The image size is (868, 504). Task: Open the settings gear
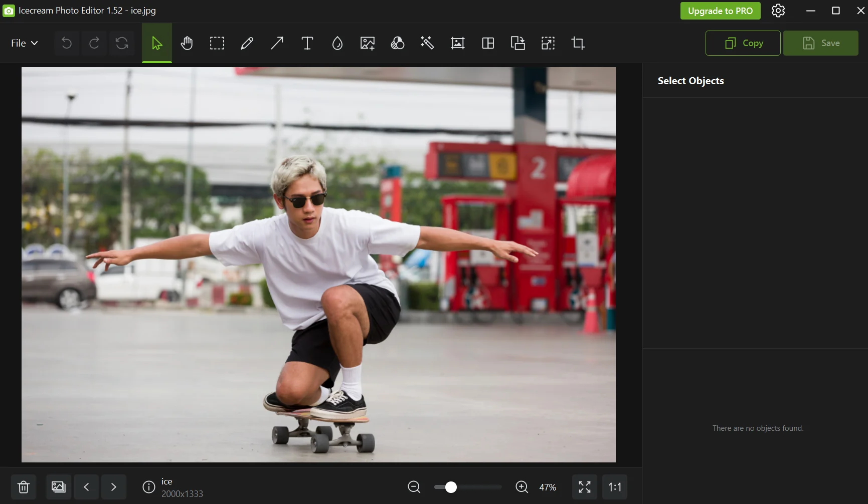click(x=778, y=11)
